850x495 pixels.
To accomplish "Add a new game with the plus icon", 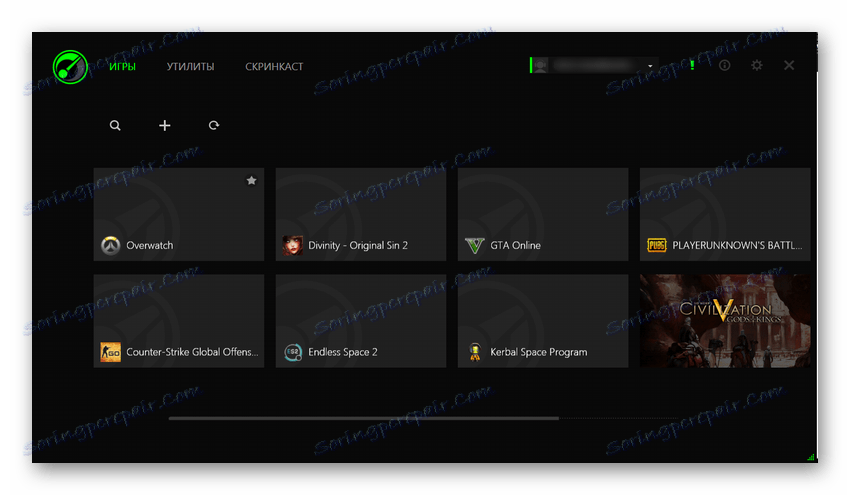I will pyautogui.click(x=164, y=125).
